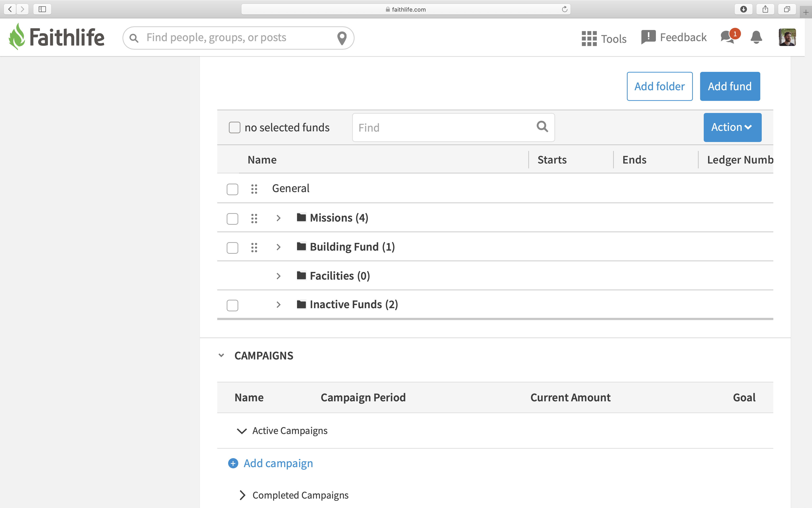This screenshot has height=508, width=812.
Task: Click the faithlife.com address bar
Action: point(406,9)
